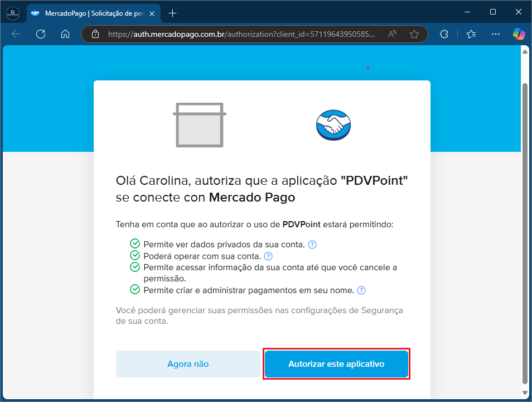532x402 pixels.
Task: Go back using the browser back arrow
Action: pos(16,34)
